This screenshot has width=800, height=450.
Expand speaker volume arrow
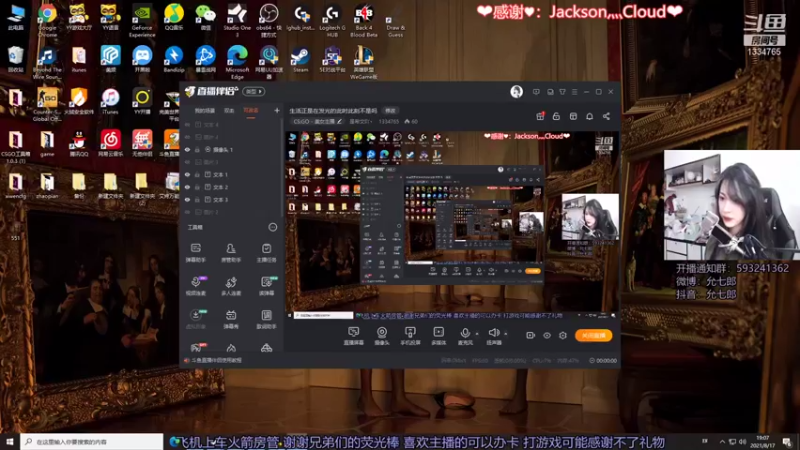tap(506, 334)
